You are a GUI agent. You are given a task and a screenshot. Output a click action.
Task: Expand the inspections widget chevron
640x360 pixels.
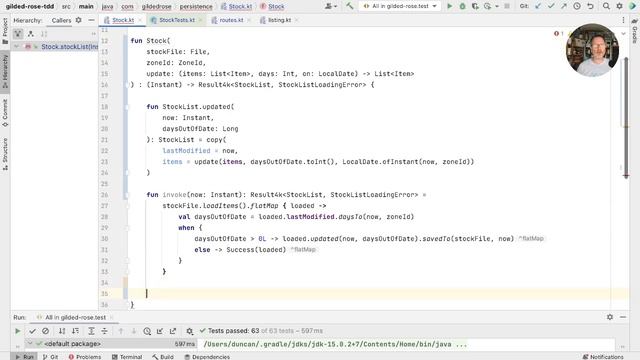click(x=623, y=33)
